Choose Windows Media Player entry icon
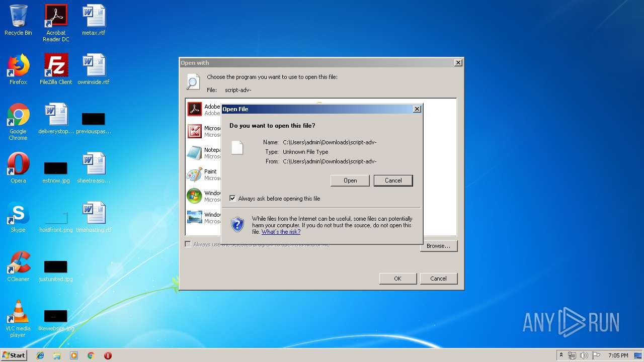The width and height of the screenshot is (644, 362). pyautogui.click(x=195, y=196)
